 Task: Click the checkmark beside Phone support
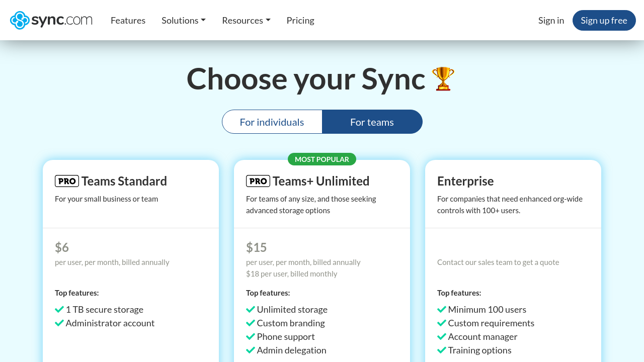pyautogui.click(x=251, y=336)
